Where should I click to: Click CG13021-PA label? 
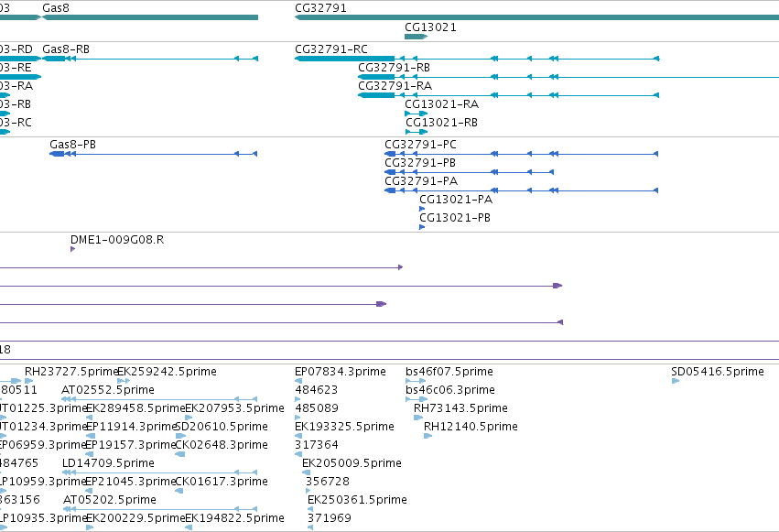tap(456, 200)
